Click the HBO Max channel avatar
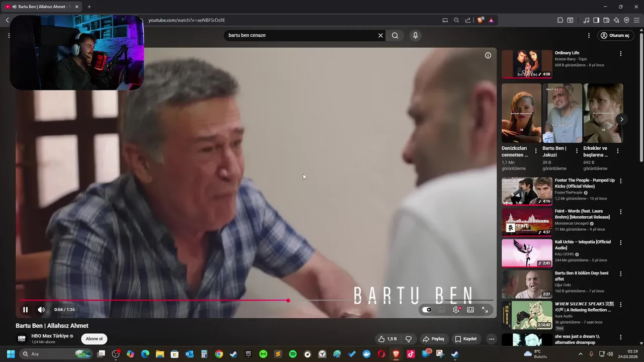This screenshot has height=362, width=644. point(22,339)
